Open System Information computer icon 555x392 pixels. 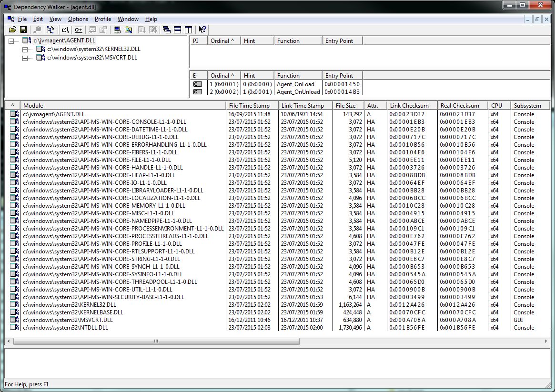point(117,30)
